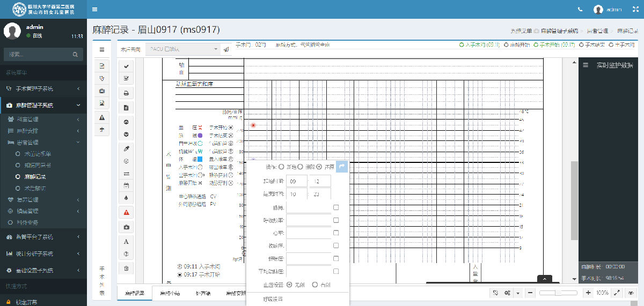Viewport: 644px width, 306px height.
Task: Select the syringe/dropper tool in the toolbar
Action: 126,148
